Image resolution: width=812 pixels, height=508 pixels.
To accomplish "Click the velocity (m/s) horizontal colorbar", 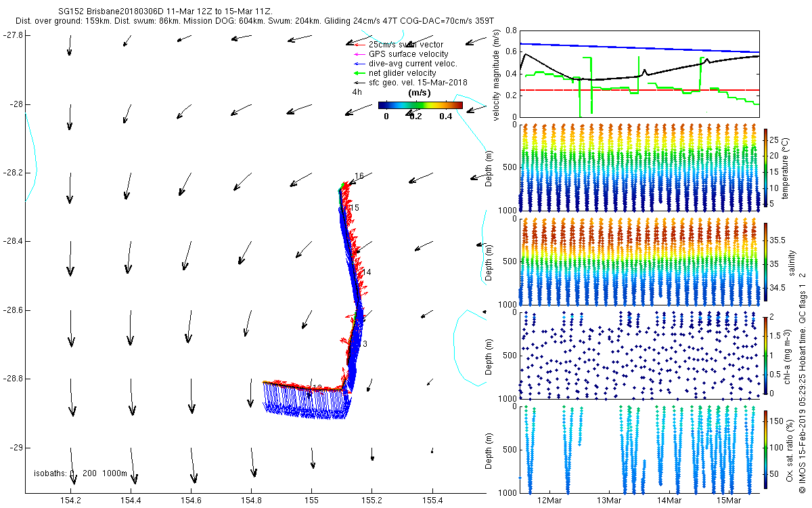I will (x=420, y=105).
